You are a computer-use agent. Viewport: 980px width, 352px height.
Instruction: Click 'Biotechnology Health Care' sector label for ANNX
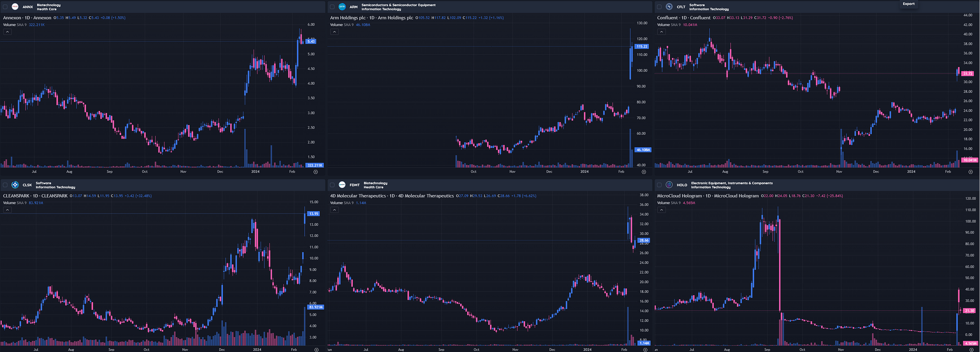pos(49,7)
